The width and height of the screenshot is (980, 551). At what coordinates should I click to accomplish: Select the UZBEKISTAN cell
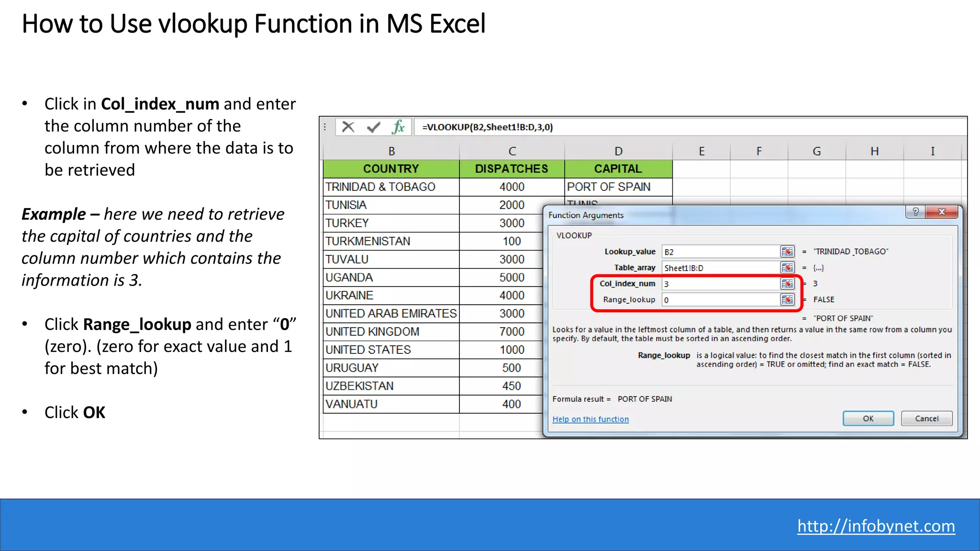(x=391, y=386)
